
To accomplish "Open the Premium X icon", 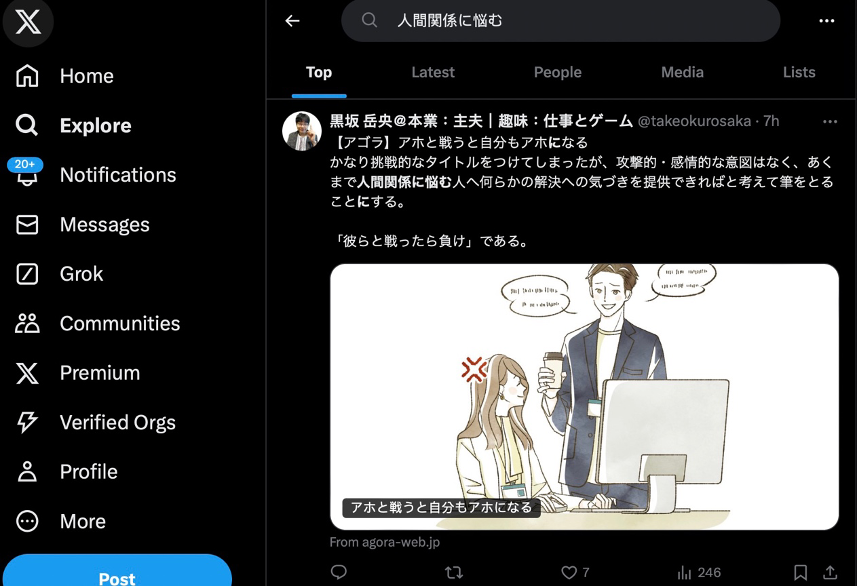I will (x=27, y=373).
